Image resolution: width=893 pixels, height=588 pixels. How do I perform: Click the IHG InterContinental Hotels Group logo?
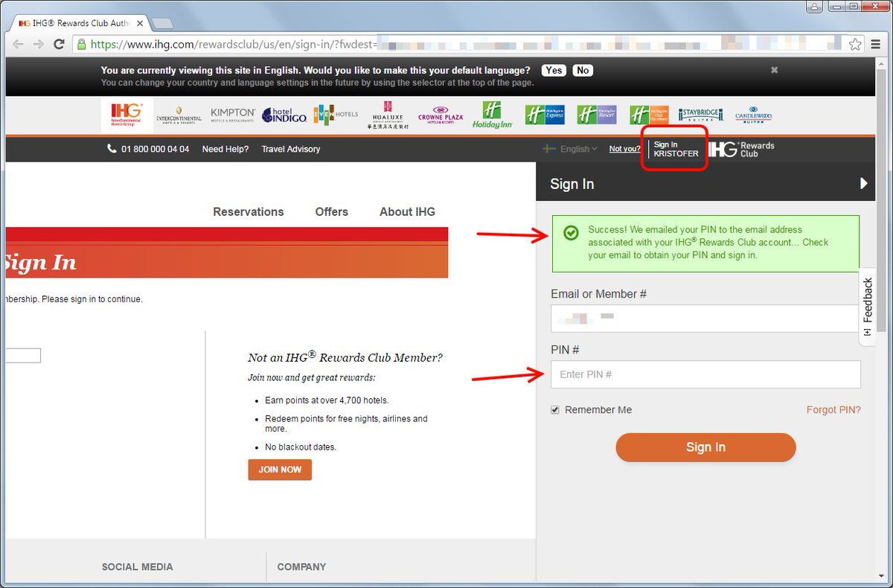[127, 115]
